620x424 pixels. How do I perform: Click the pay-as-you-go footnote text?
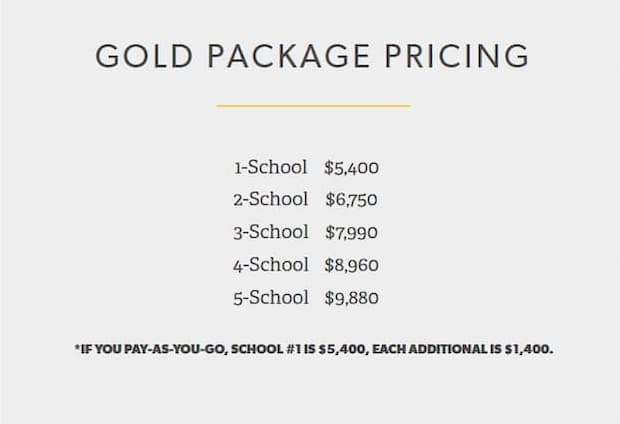click(x=314, y=349)
